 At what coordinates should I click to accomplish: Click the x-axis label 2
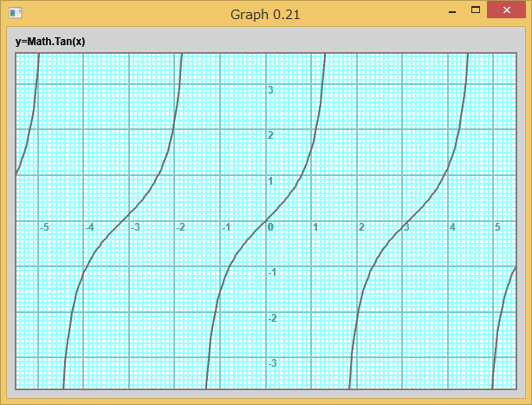pyautogui.click(x=361, y=226)
